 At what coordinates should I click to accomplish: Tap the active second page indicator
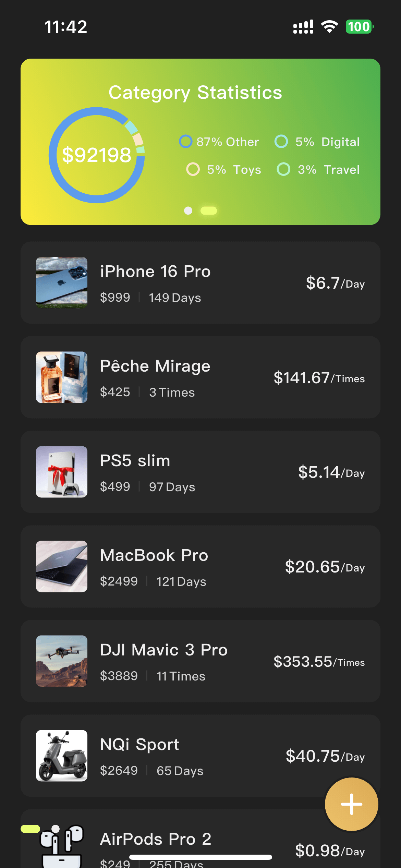[209, 210]
